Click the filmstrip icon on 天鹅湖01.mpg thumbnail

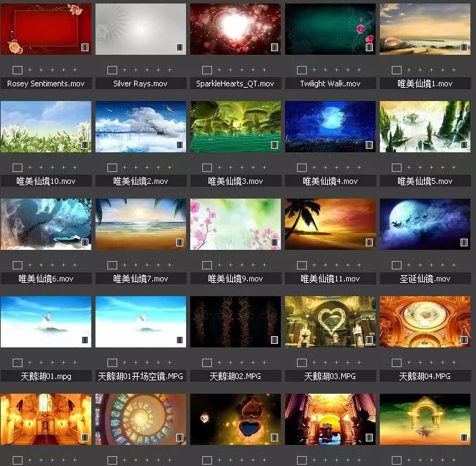pos(85,340)
